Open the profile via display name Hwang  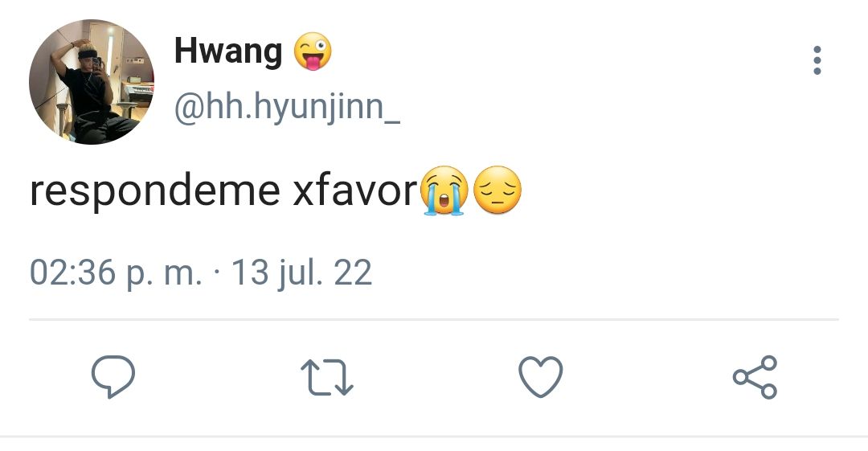228,51
